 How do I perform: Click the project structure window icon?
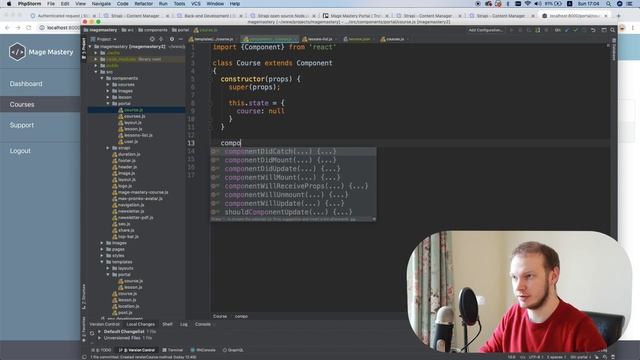pyautogui.click(x=604, y=30)
